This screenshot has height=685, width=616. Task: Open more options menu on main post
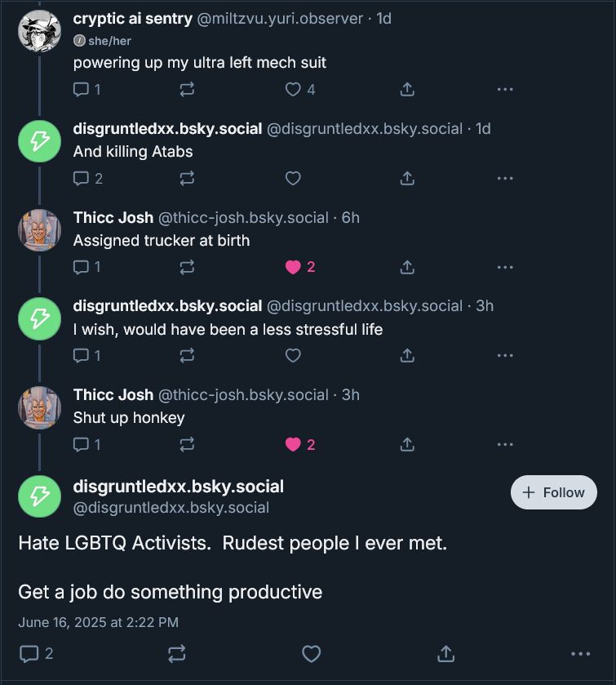580,653
